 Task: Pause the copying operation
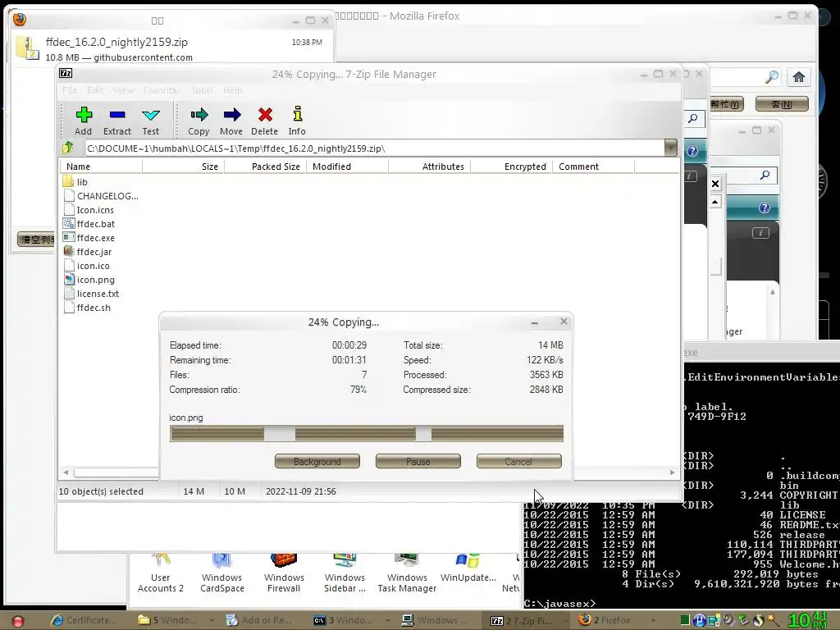click(418, 461)
